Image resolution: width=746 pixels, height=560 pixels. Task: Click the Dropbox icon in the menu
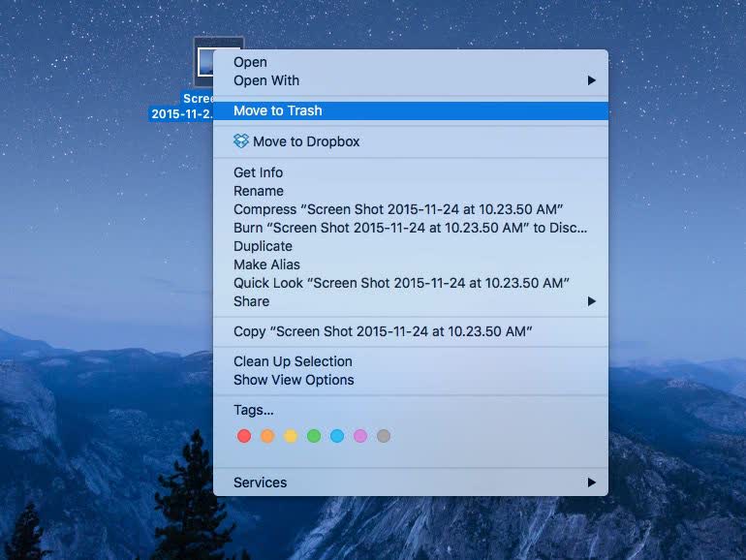click(240, 140)
